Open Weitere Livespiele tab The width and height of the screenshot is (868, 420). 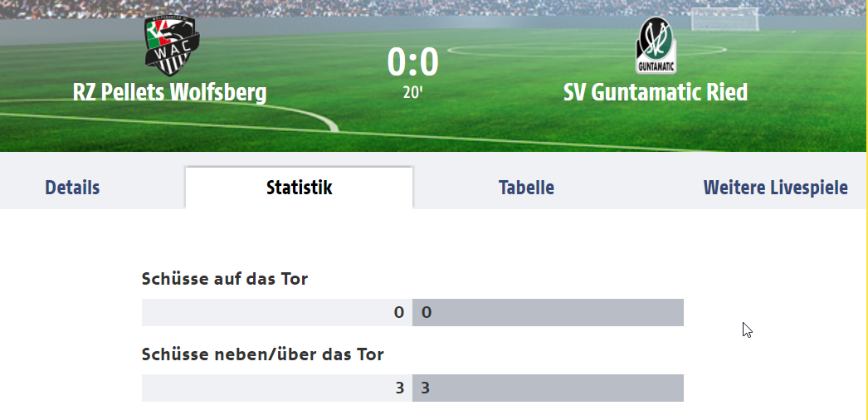click(x=776, y=188)
